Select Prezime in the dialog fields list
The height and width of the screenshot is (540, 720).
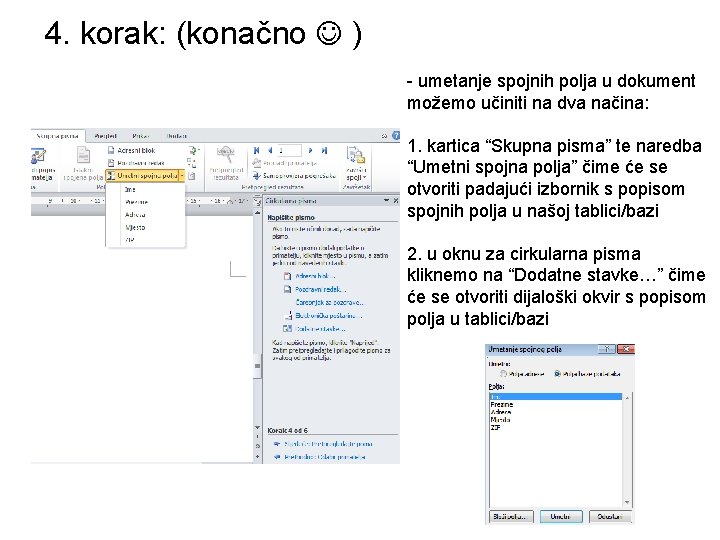coord(556,405)
